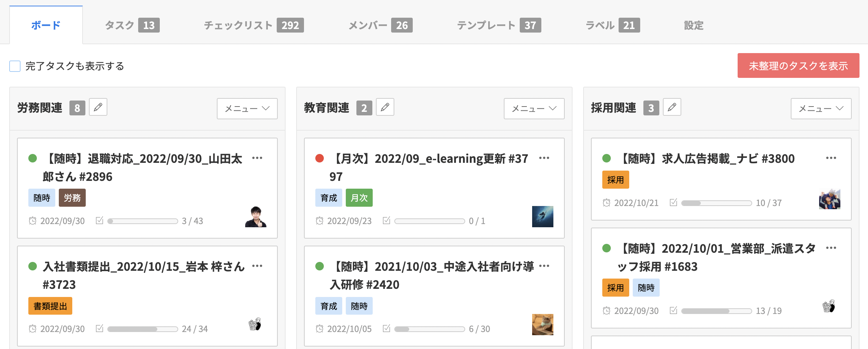This screenshot has width=868, height=349.
Task: Click the pencil edit icon beside 教育関連
Action: (385, 107)
